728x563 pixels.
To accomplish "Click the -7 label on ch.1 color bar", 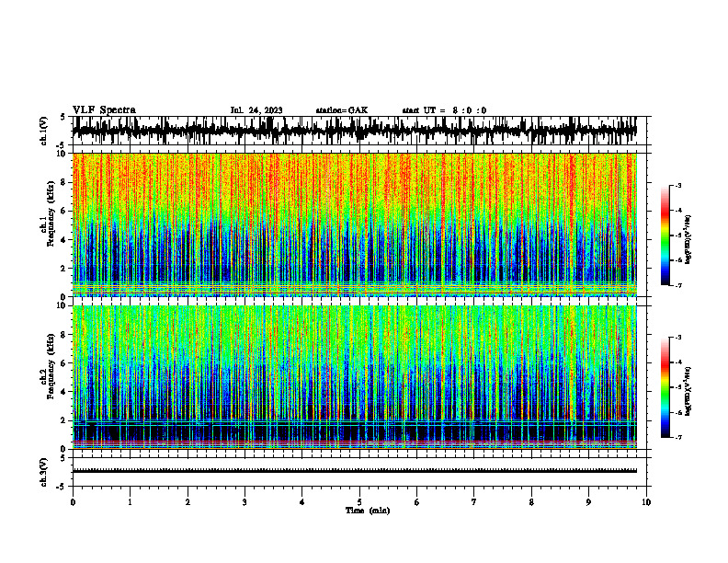I will point(679,285).
